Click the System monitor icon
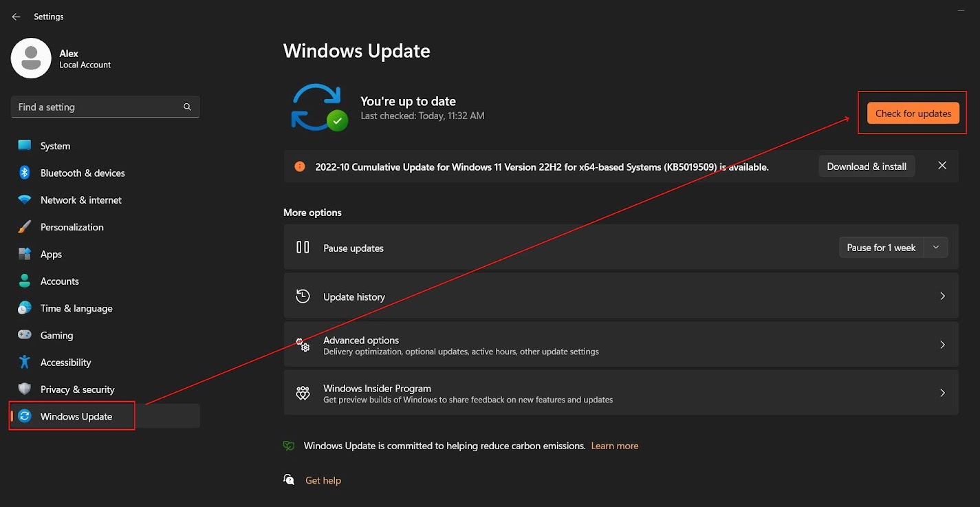This screenshot has height=507, width=980. (25, 146)
